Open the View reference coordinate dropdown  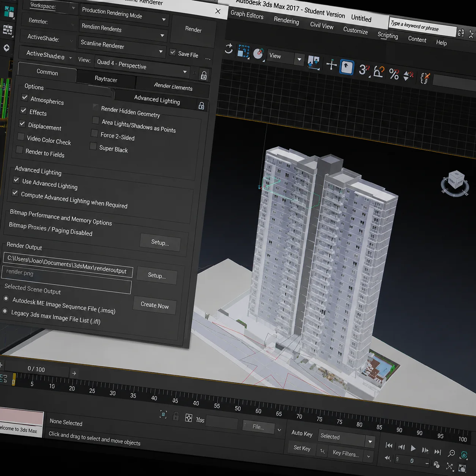(x=285, y=57)
